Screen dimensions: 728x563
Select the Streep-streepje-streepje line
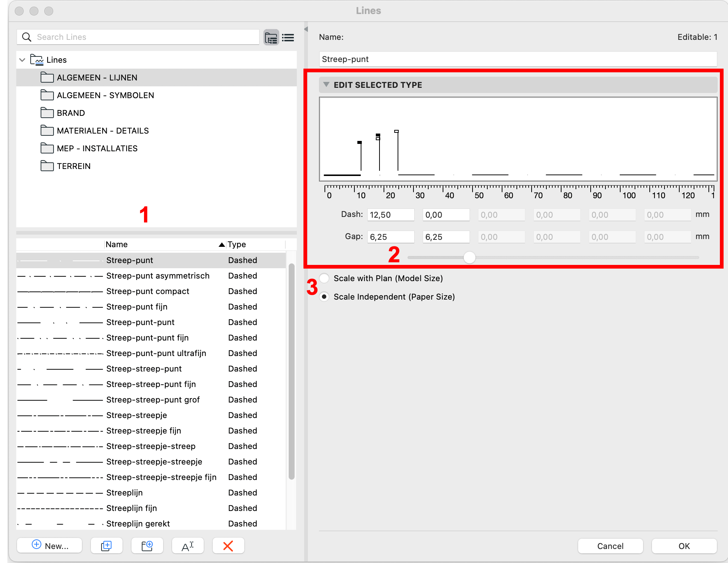pyautogui.click(x=151, y=462)
